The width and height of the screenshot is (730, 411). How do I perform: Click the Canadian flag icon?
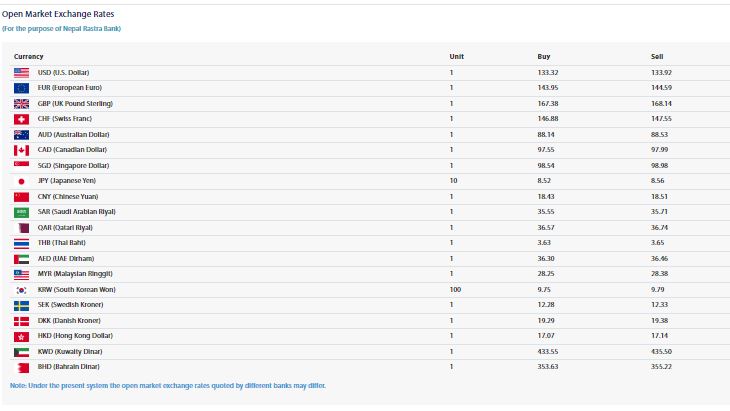click(x=21, y=150)
